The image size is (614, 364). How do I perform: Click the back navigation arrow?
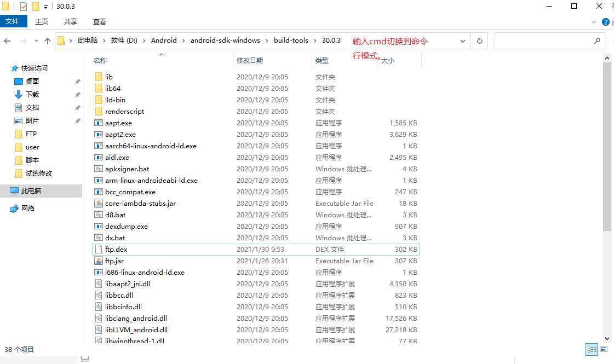coord(9,41)
